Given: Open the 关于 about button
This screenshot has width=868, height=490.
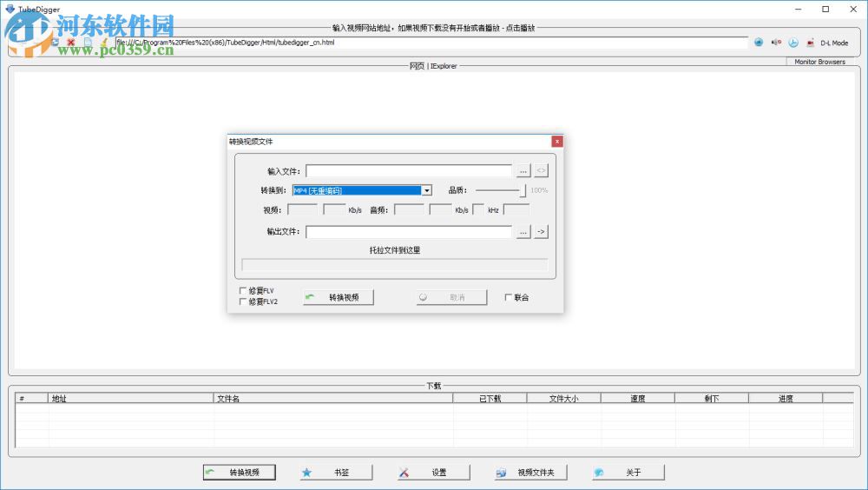Looking at the screenshot, I should point(628,473).
